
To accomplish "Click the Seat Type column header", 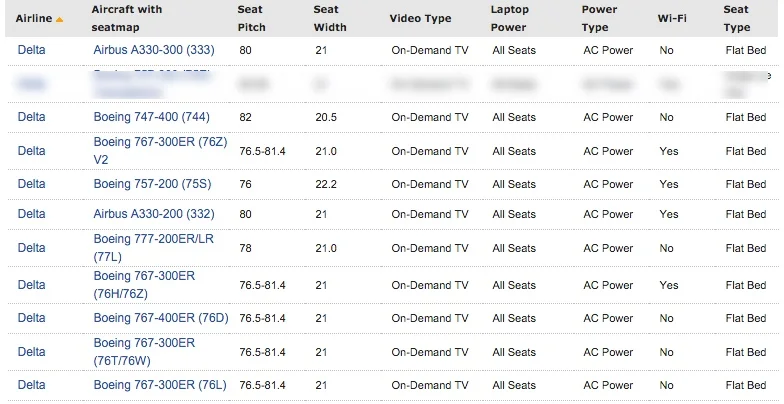I will click(x=736, y=18).
